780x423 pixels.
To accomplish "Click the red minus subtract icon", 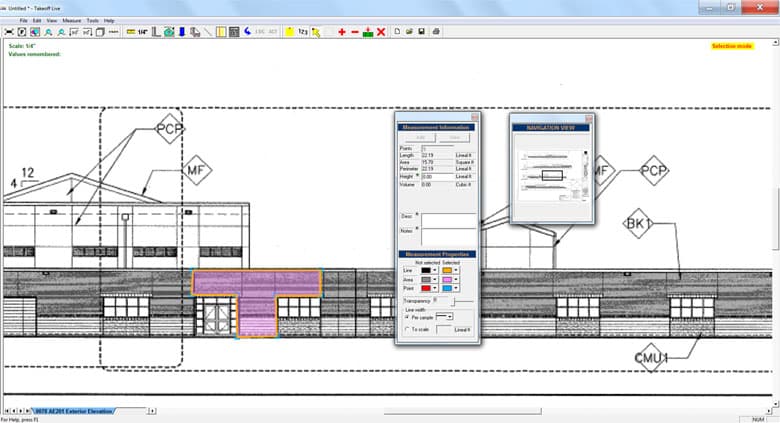I will pyautogui.click(x=355, y=32).
